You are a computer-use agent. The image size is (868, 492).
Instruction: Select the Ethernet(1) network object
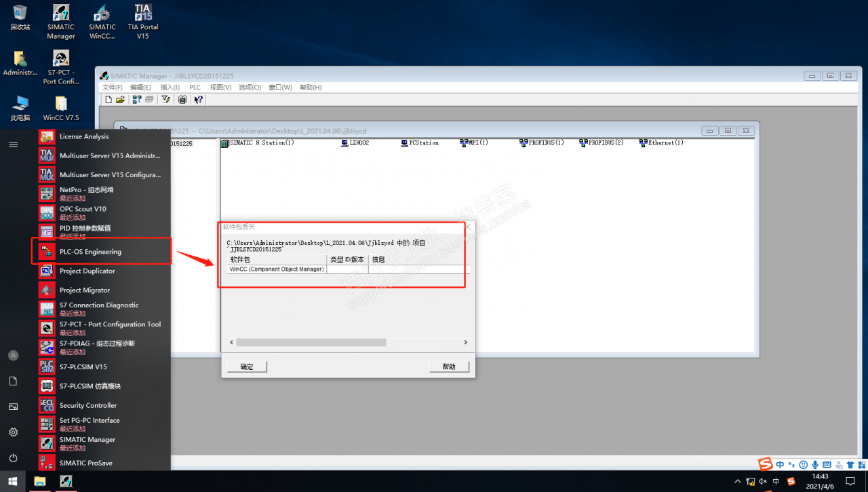(661, 143)
